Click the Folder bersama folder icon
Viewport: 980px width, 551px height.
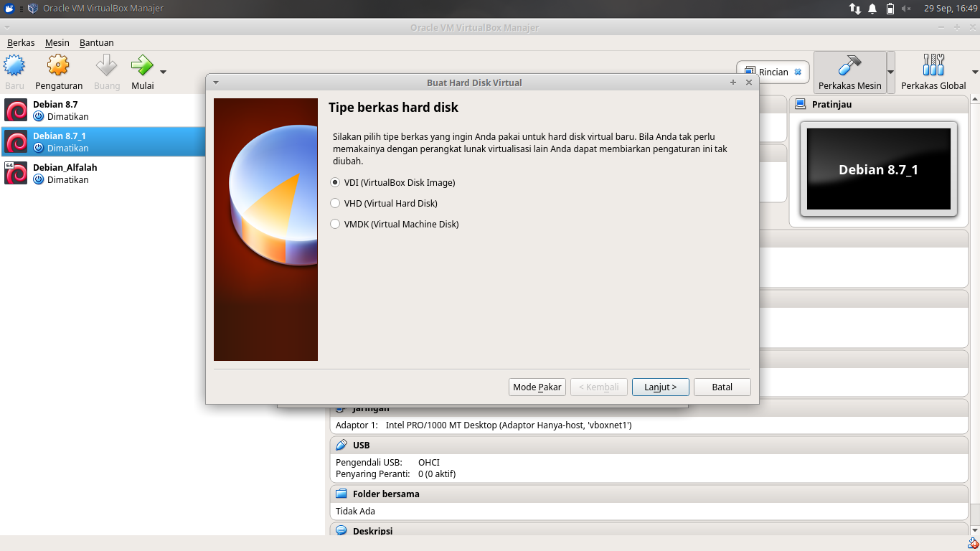pyautogui.click(x=341, y=494)
